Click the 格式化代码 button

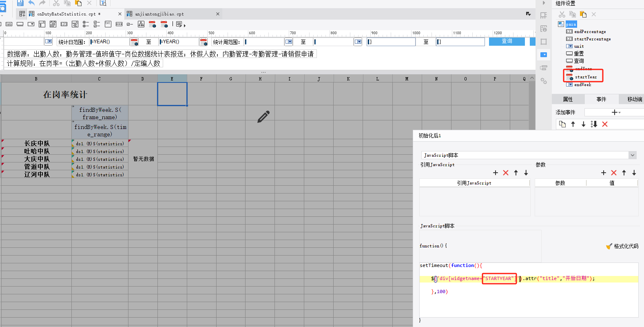tap(622, 246)
